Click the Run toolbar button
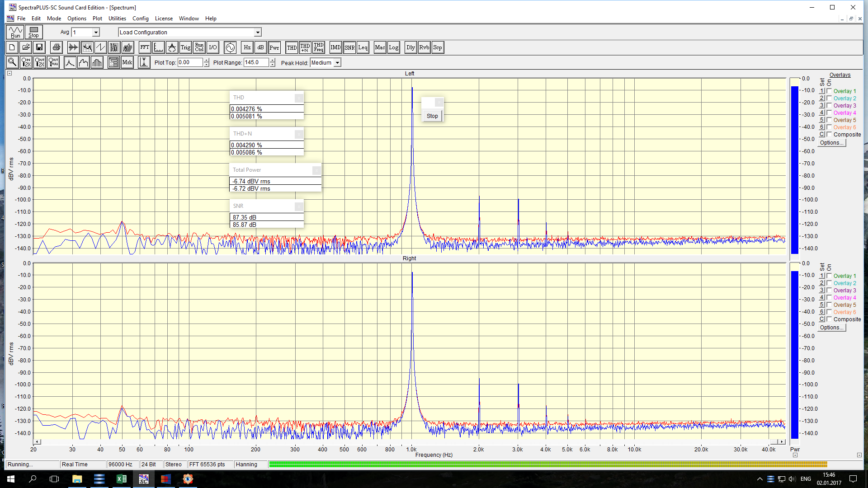 (x=15, y=32)
